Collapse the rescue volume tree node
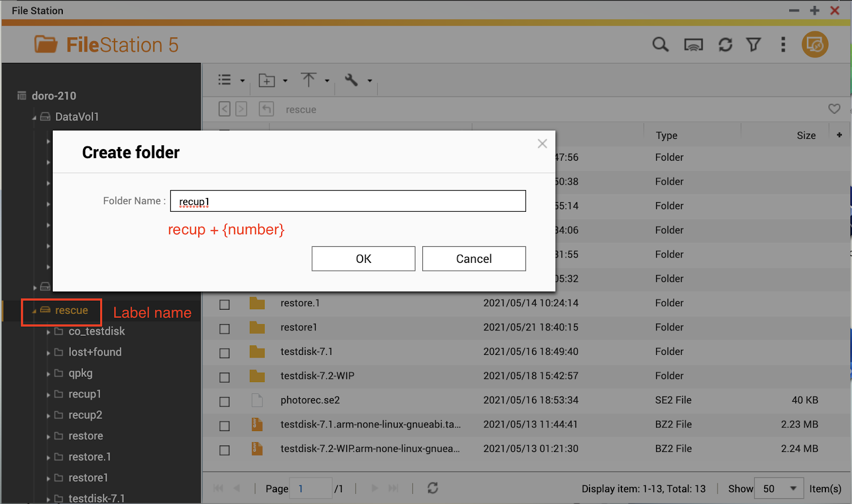The height and width of the screenshot is (504, 852). point(34,311)
